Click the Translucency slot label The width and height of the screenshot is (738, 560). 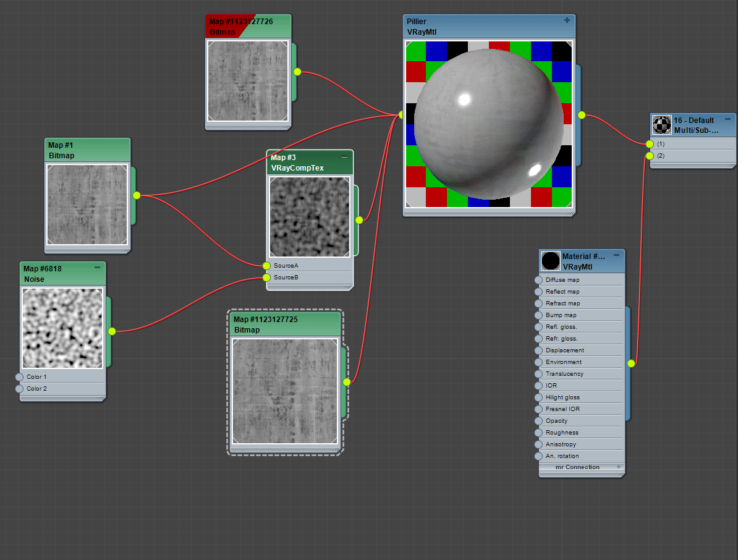click(x=564, y=374)
